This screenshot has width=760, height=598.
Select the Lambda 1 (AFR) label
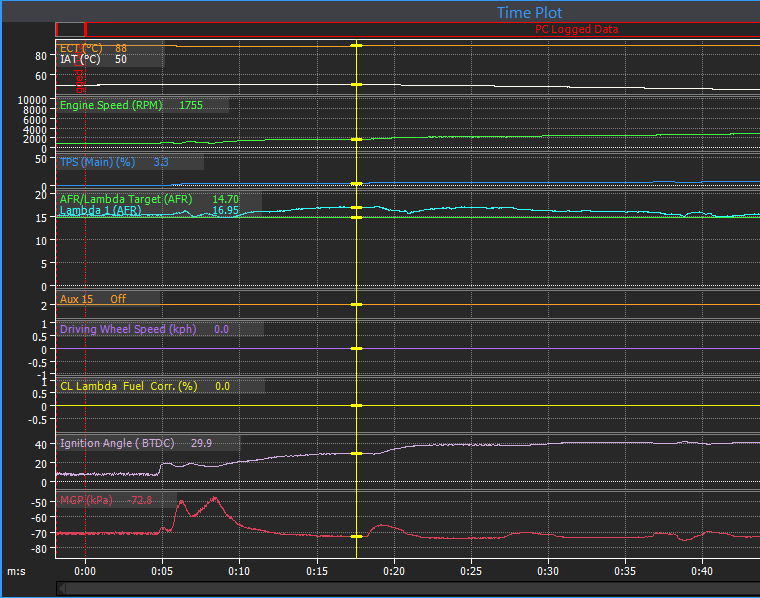pos(100,211)
